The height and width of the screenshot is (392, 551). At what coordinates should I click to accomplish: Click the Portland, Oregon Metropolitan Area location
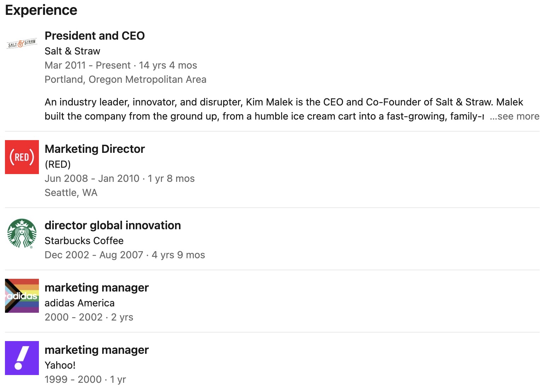pyautogui.click(x=126, y=80)
